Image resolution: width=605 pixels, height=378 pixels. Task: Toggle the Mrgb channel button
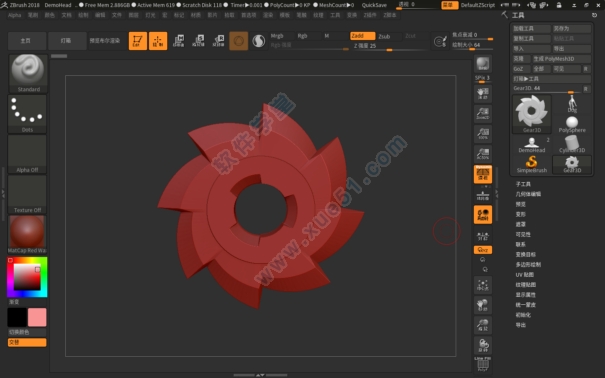[282, 36]
